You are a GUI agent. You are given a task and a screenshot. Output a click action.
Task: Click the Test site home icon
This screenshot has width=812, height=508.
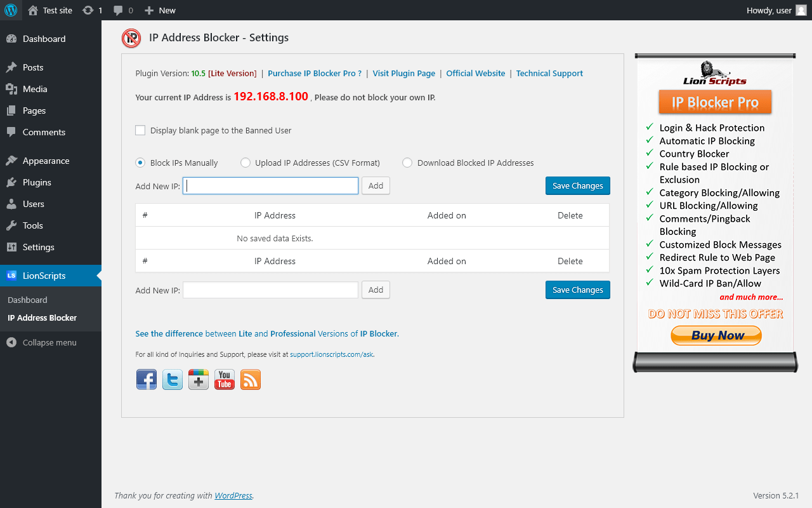(33, 10)
